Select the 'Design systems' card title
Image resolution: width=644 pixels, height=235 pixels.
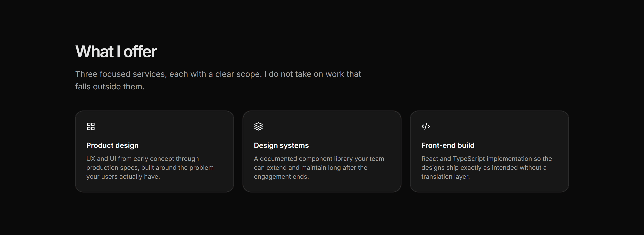(281, 145)
